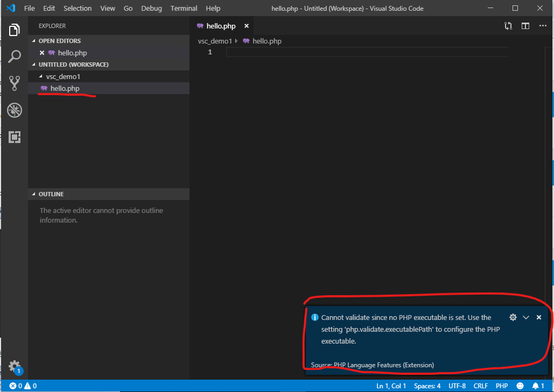
Task: Change encoding via UTF-8 status item
Action: [x=457, y=386]
